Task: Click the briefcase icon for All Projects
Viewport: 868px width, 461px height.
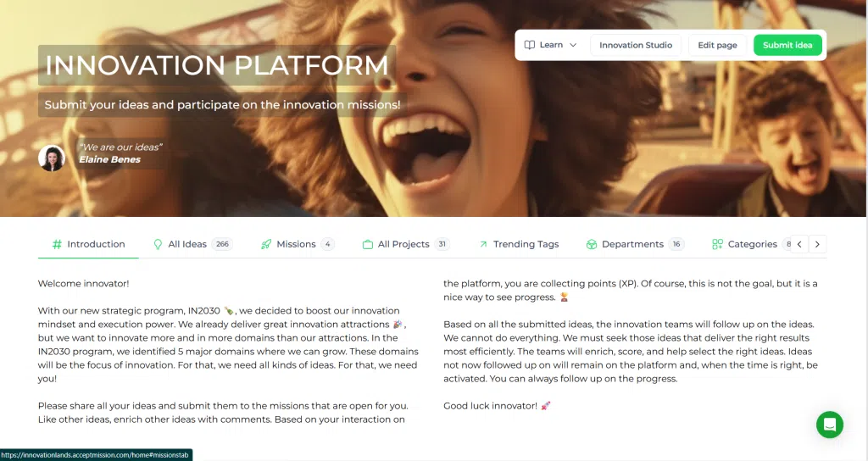Action: tap(368, 244)
